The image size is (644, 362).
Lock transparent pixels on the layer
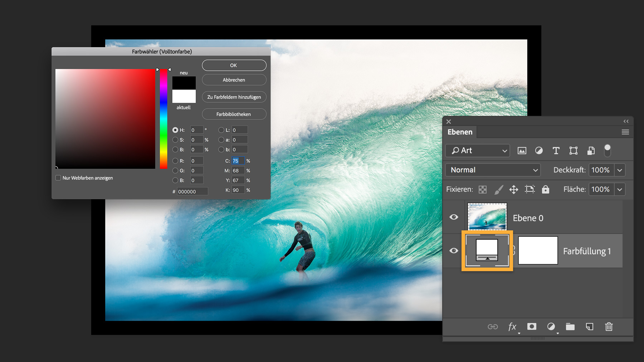(x=483, y=189)
